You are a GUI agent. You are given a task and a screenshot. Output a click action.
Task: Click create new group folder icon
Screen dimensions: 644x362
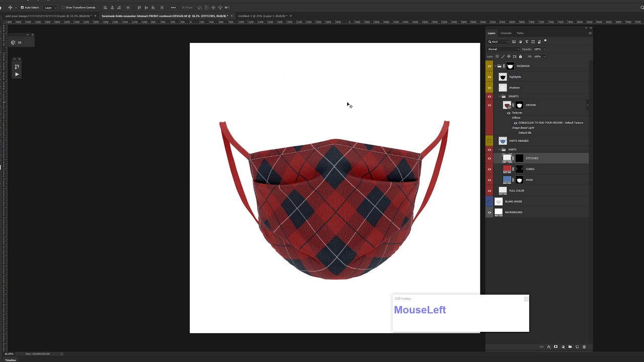coord(570,347)
